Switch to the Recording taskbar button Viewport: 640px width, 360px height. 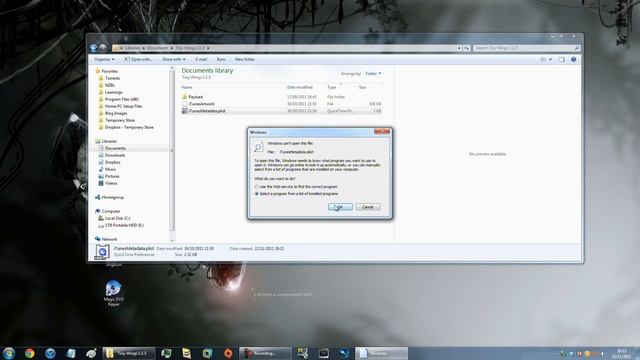click(265, 353)
